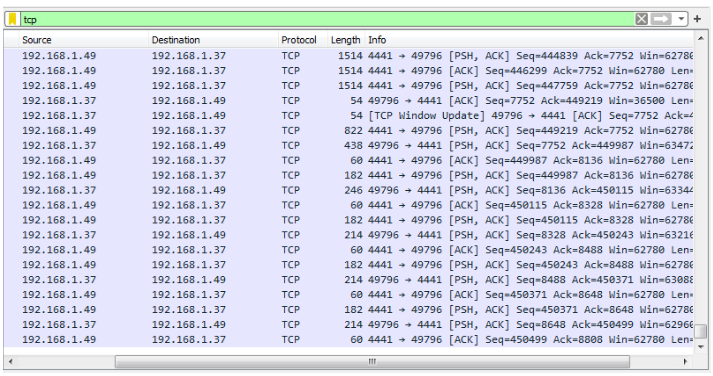Select the 60-byte ACK packet Seq=450371
This screenshot has height=376, width=713.
349,295
